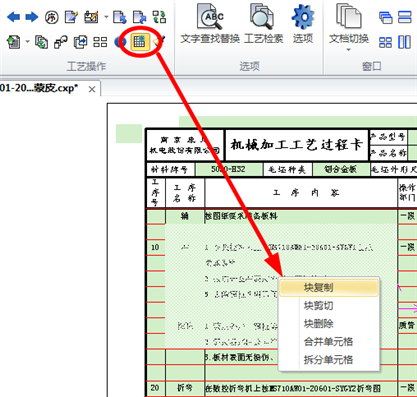The width and height of the screenshot is (417, 397).
Task: Select 拆分单元格 split cells option
Action: point(329,360)
